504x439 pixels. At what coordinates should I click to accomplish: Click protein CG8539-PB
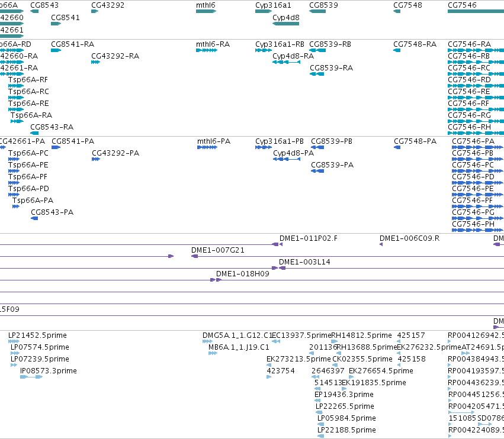coord(332,141)
